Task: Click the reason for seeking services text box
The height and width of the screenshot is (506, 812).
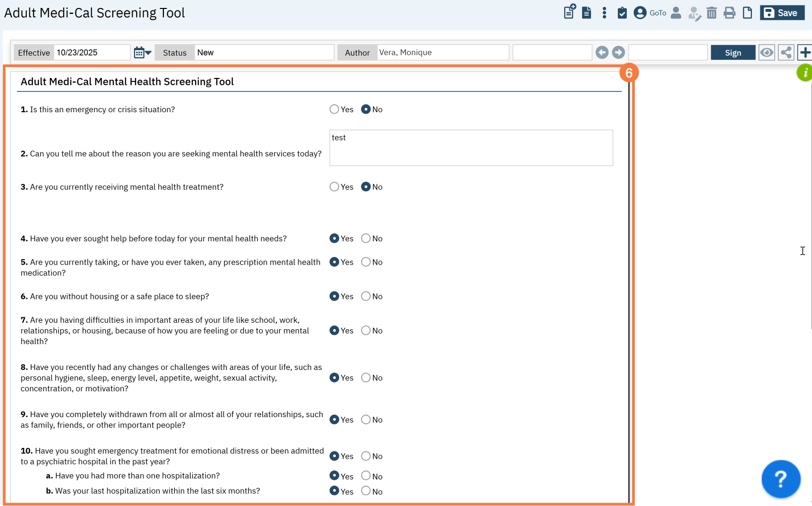Action: 471,148
